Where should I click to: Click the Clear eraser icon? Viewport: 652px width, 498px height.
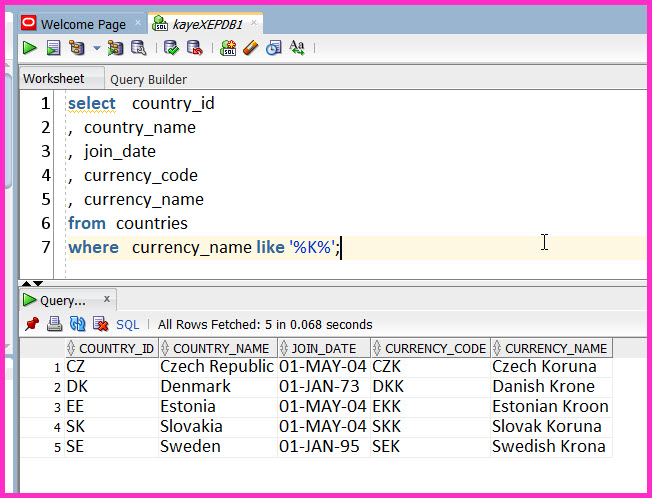251,48
